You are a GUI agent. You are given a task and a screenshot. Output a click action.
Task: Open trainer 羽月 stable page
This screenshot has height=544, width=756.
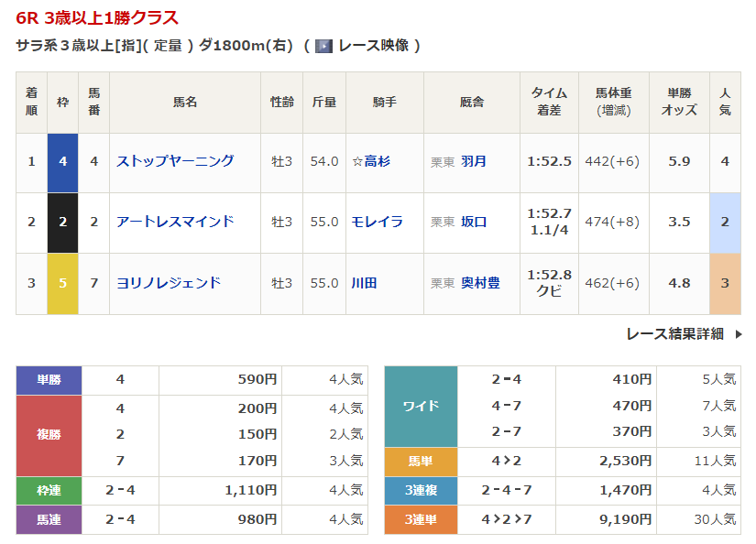pyautogui.click(x=474, y=161)
